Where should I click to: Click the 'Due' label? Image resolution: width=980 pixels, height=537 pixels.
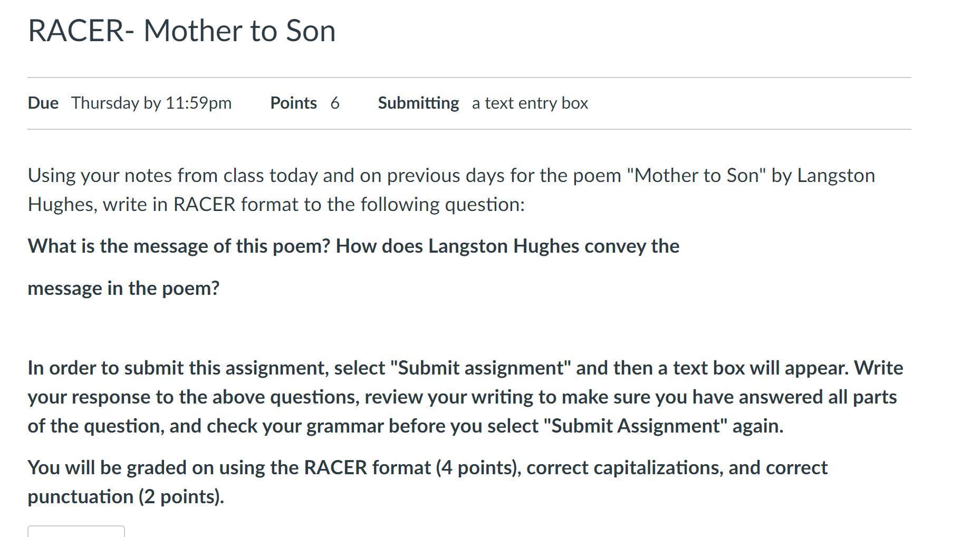(43, 103)
